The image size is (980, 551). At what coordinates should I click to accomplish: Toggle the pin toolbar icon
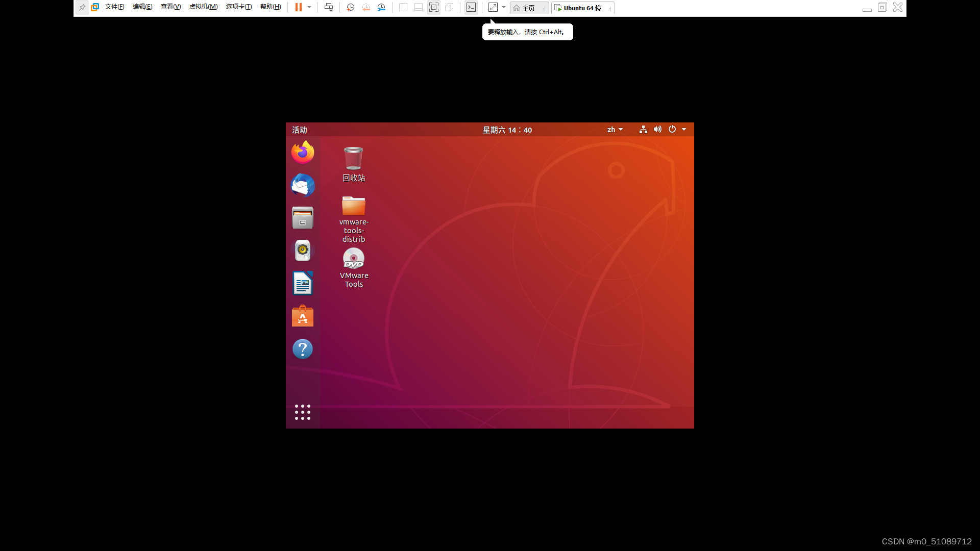click(x=82, y=8)
